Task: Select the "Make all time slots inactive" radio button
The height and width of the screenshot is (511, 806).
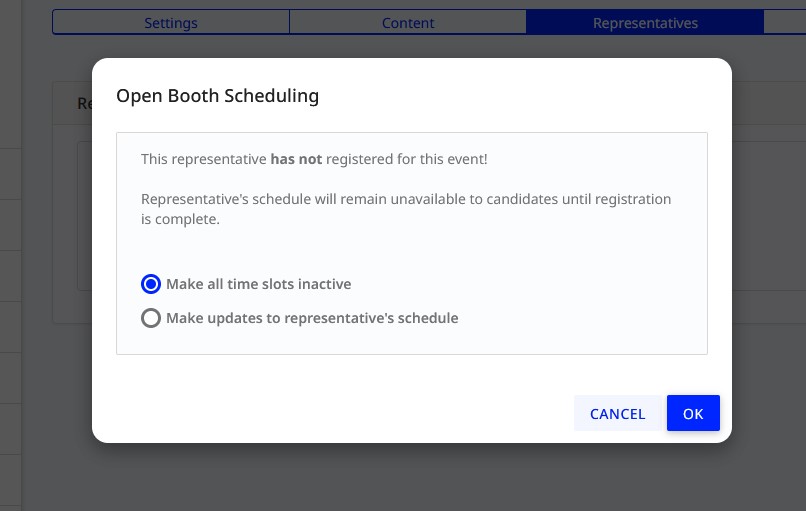Action: (x=151, y=284)
